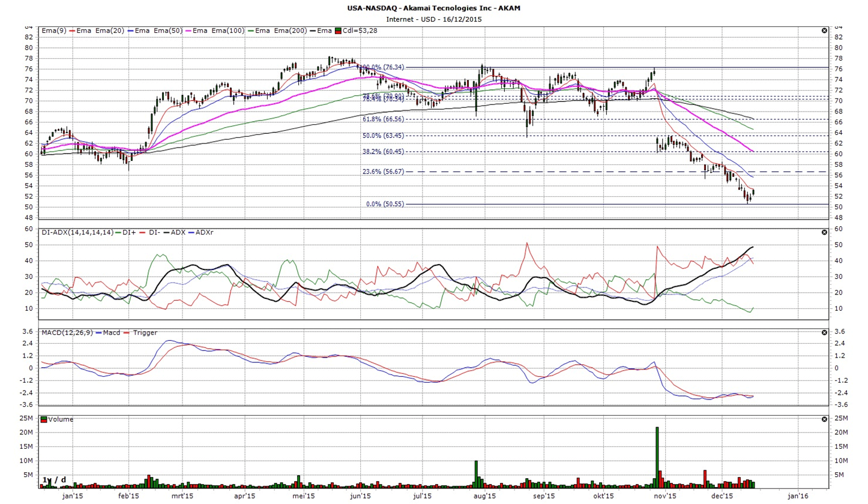Click the 23.6% (56.67) Fibonacci label
Image resolution: width=868 pixels, height=504 pixels.
[x=383, y=172]
